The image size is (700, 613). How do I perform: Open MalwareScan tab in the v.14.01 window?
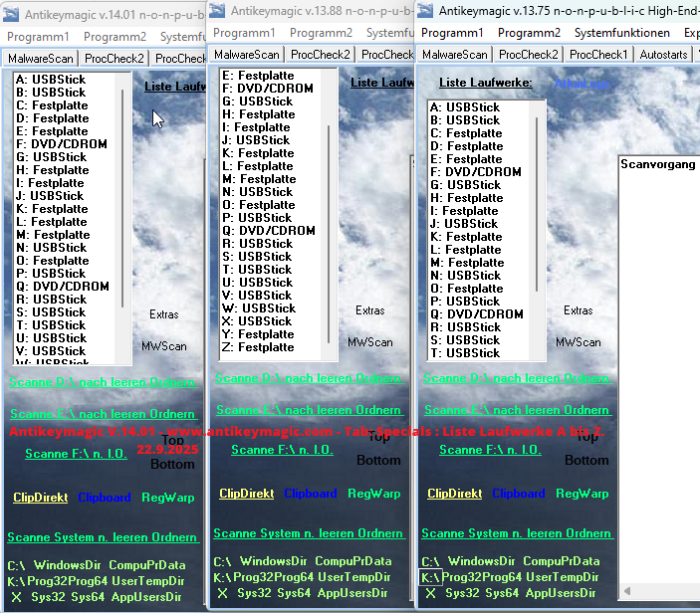[x=41, y=58]
